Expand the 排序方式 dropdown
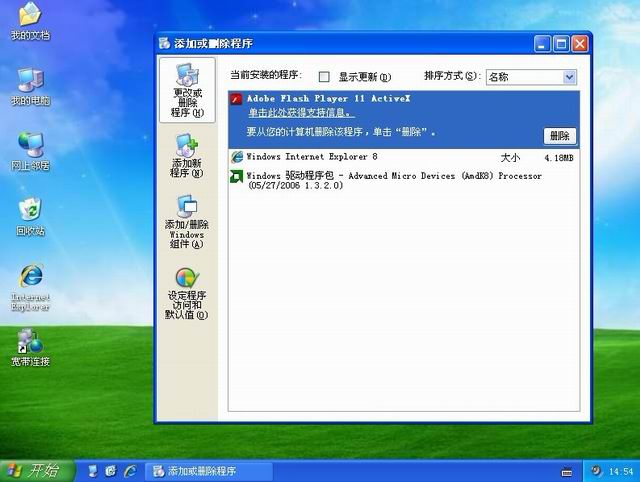The width and height of the screenshot is (640, 482). tap(569, 77)
